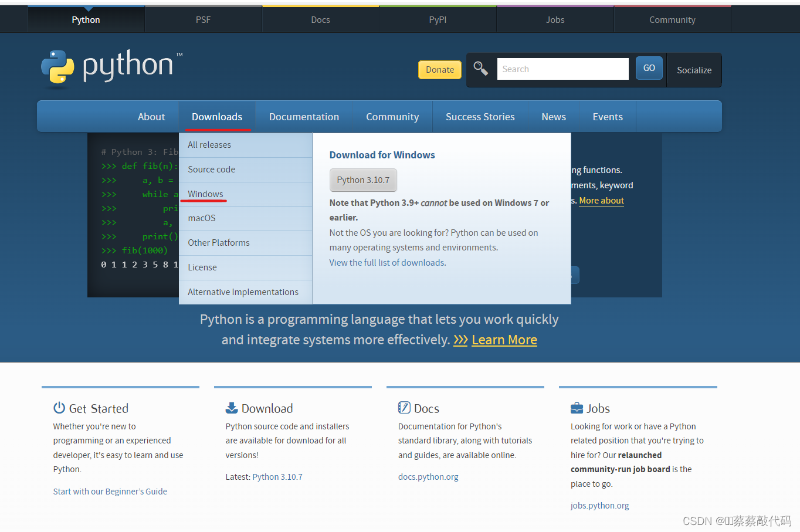Open the News navigation menu
This screenshot has height=532, width=800.
coord(554,117)
